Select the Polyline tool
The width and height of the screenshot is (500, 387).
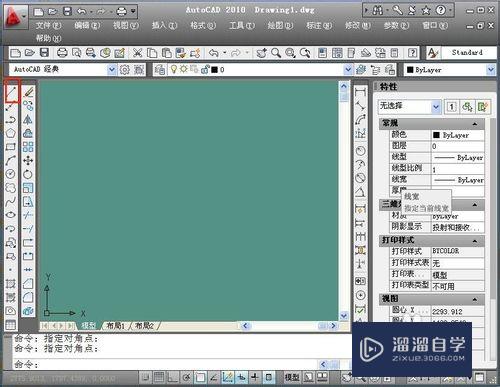11,120
